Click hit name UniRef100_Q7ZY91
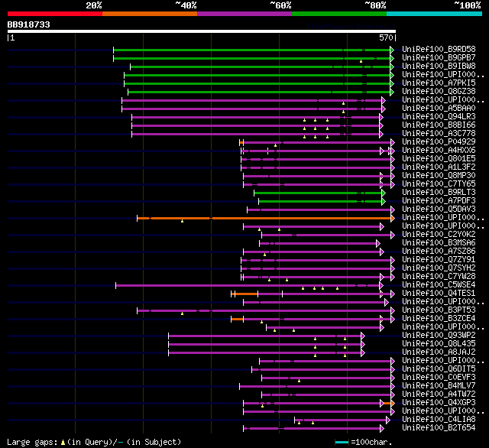Screen dimensions: 489x448 (439, 260)
